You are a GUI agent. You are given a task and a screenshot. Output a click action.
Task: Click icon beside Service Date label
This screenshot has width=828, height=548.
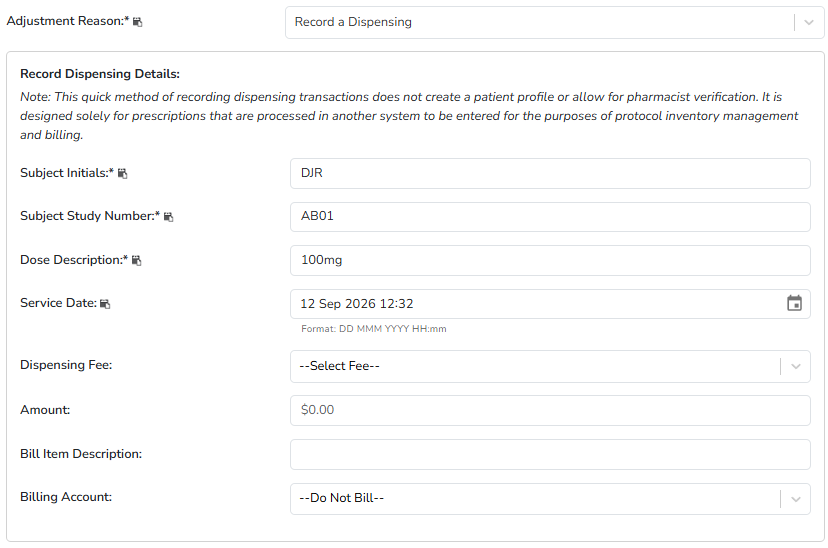105,304
